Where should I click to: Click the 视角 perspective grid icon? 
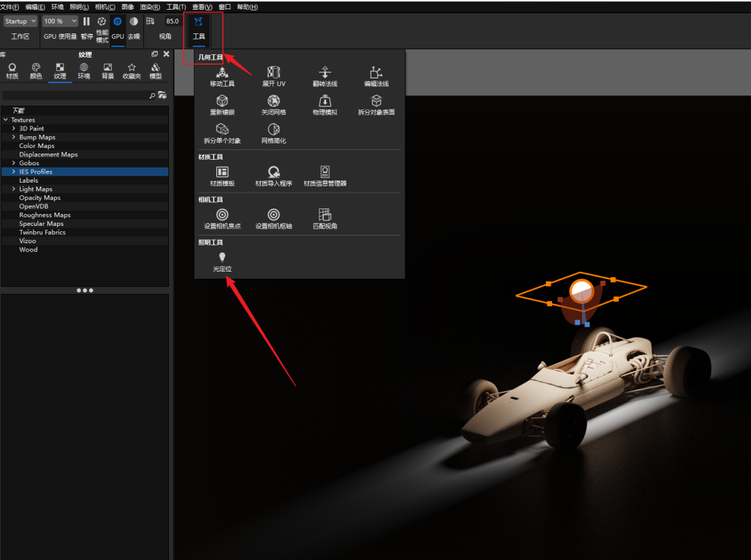point(150,21)
